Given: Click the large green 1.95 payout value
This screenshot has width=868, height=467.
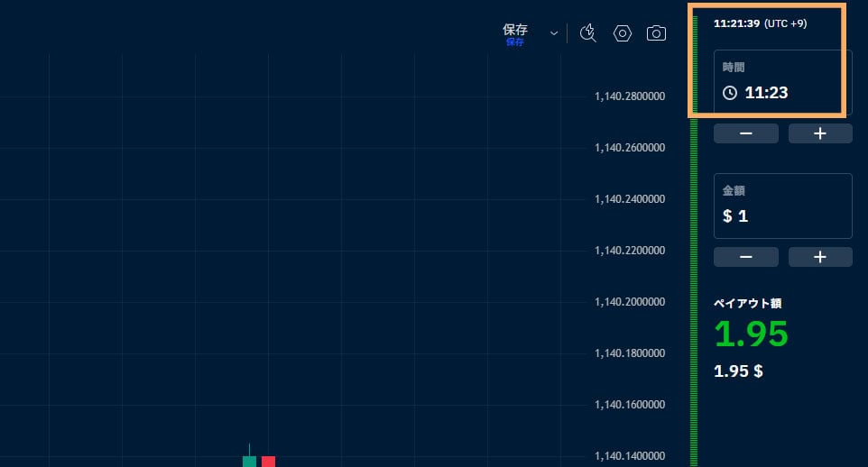Looking at the screenshot, I should [x=751, y=334].
